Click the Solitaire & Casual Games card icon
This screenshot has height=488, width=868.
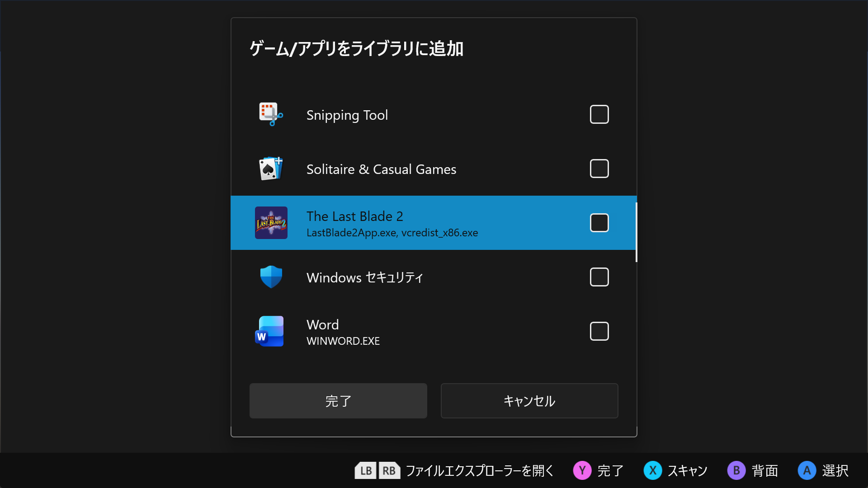pyautogui.click(x=271, y=169)
